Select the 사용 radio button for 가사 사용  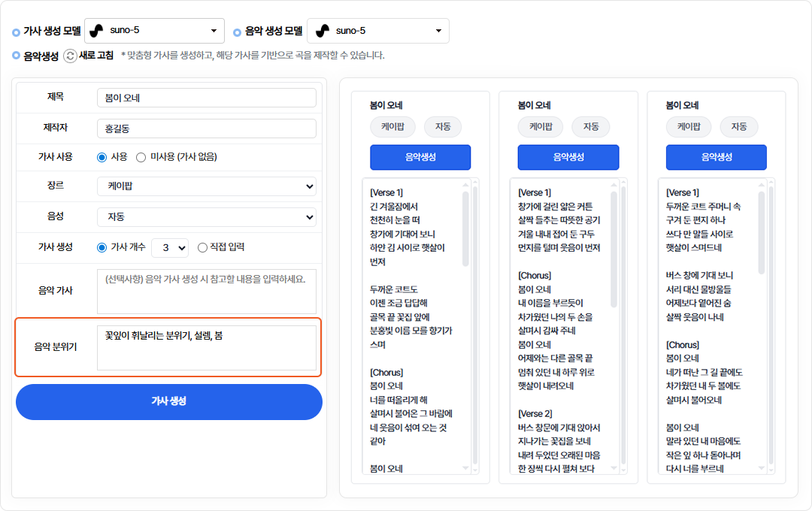102,157
